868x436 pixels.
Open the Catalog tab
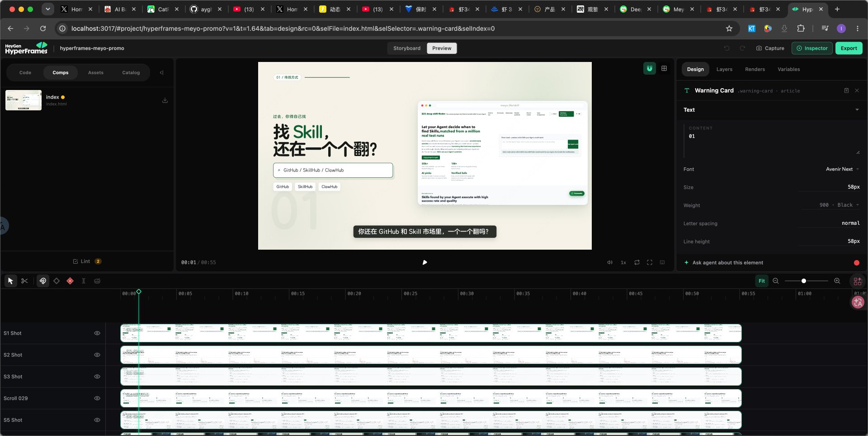click(x=131, y=72)
